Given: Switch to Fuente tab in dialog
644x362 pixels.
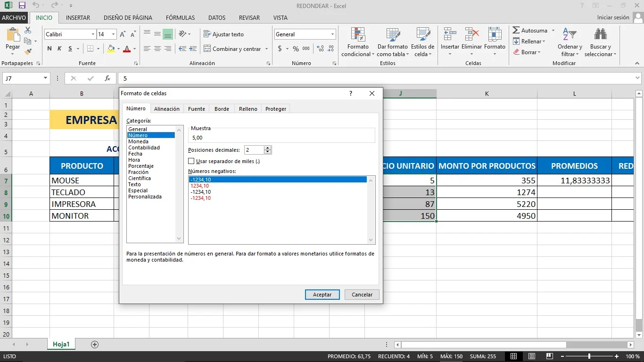Looking at the screenshot, I should click(x=197, y=109).
